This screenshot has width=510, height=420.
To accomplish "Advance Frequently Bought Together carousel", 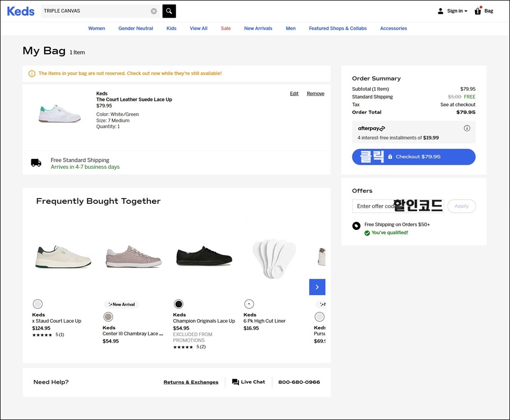I will pos(317,287).
